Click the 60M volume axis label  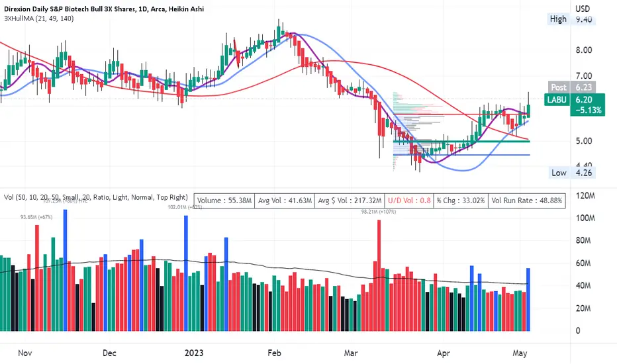pyautogui.click(x=583, y=263)
